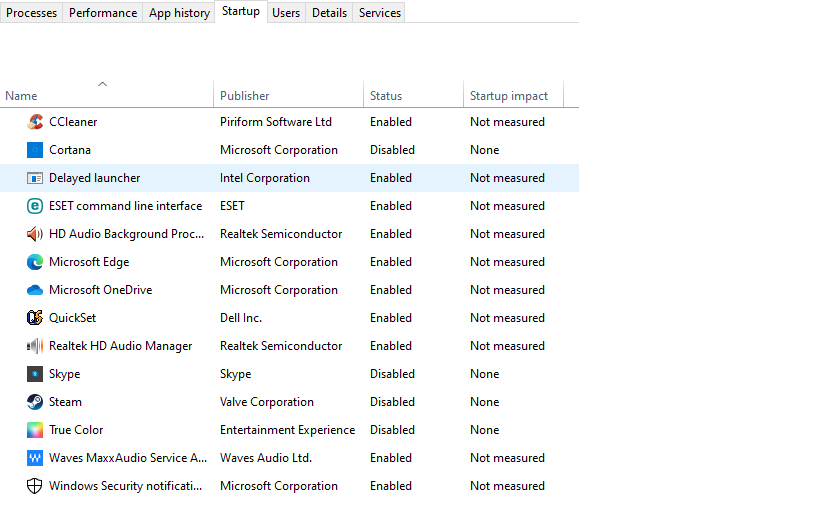
Task: Switch to the Processes tab
Action: click(31, 13)
